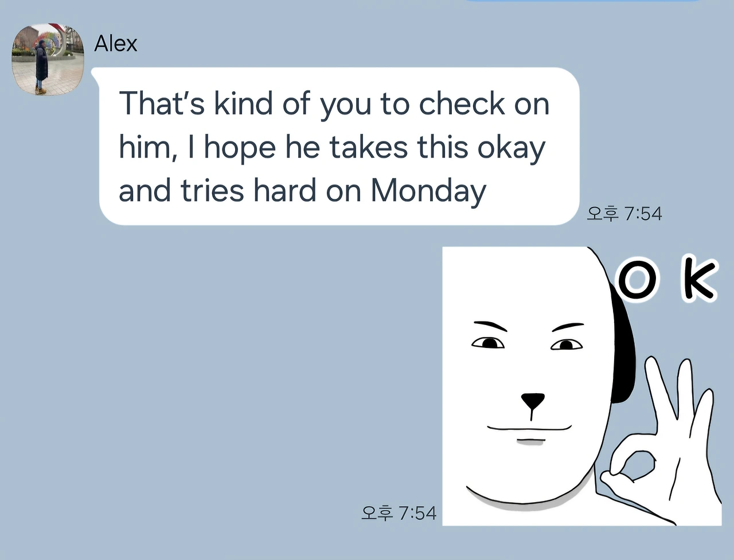Click the dog's smiling mouth line
The image size is (734, 560).
click(529, 428)
